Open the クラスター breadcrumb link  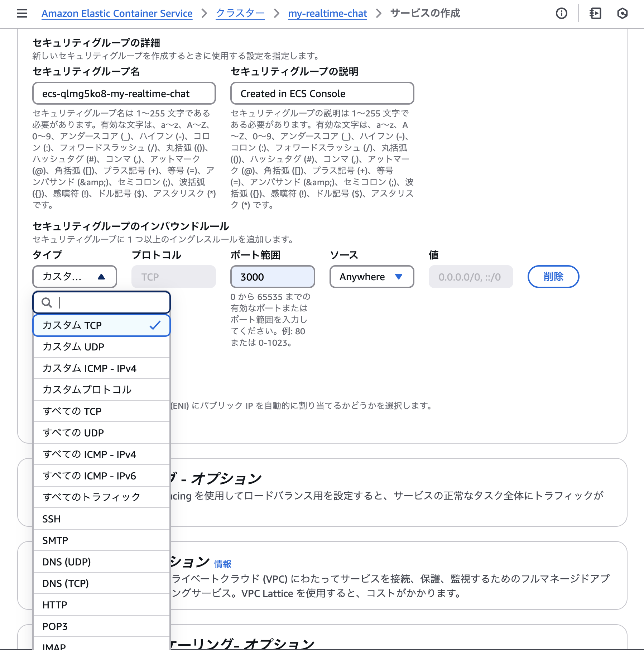click(x=240, y=14)
